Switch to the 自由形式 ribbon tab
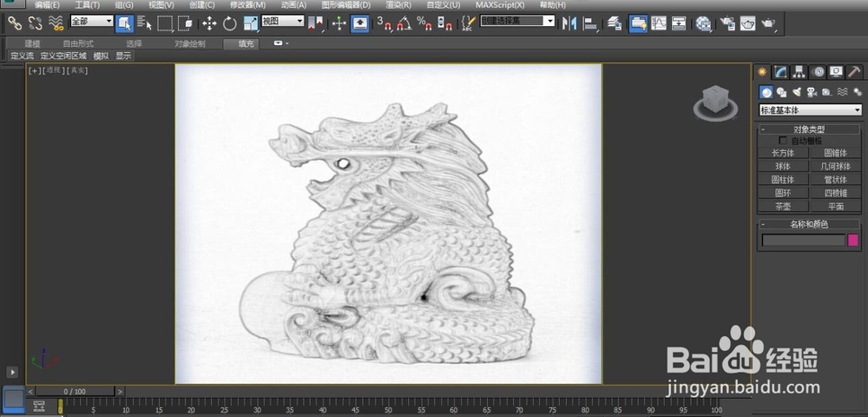Viewport: 868px width, 417px height. [x=78, y=43]
